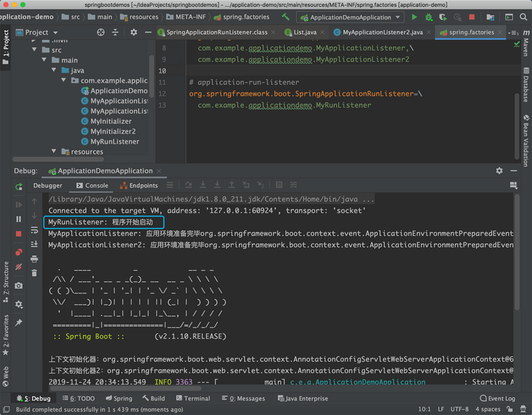532x415 pixels.
Task: Switch to the Debugger tab
Action: [47, 185]
